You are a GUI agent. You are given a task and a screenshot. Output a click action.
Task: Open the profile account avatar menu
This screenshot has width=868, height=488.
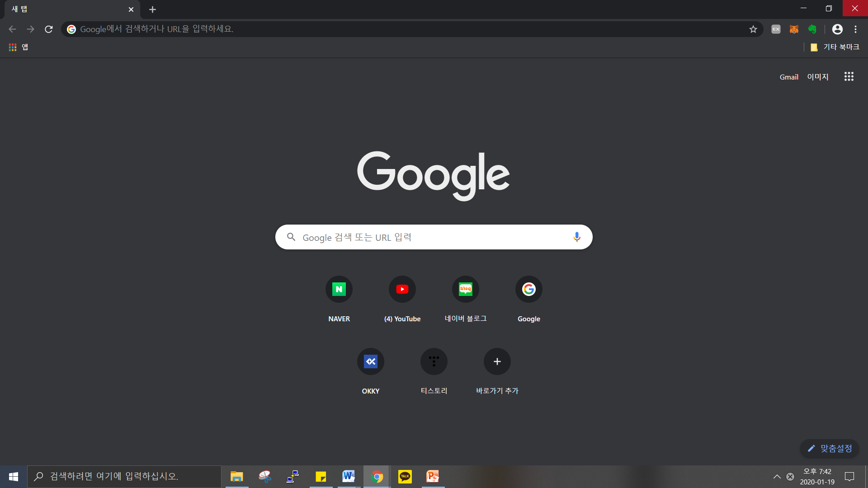(837, 29)
